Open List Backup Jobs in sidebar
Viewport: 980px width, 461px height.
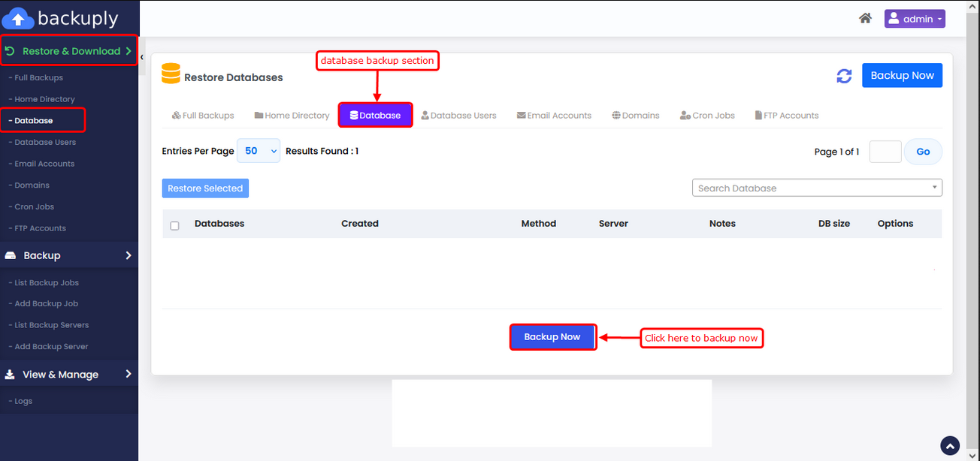pos(47,283)
